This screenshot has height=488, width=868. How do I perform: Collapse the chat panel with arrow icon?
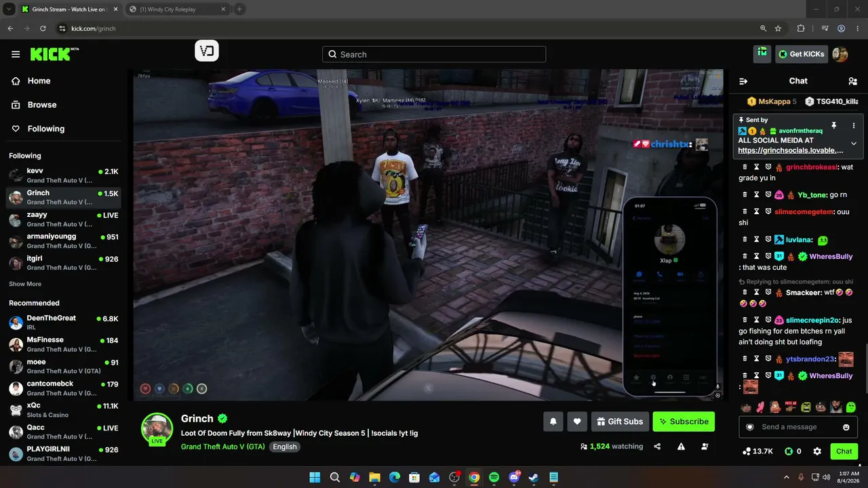click(743, 81)
